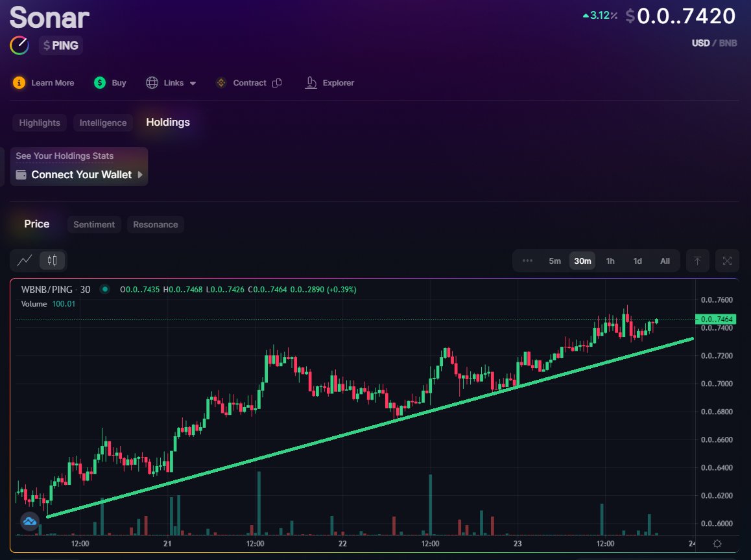Click the orange info icon beside Learn More
This screenshot has height=560, width=751.
click(19, 83)
